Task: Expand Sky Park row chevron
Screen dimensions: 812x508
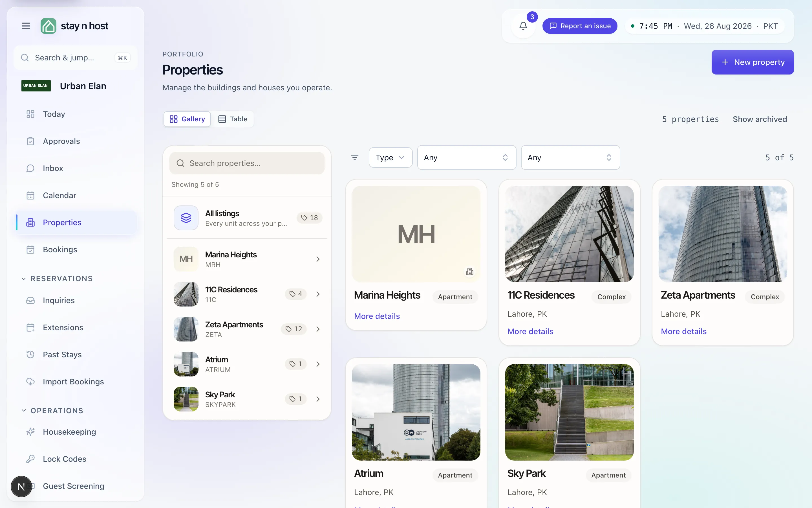Action: tap(318, 399)
